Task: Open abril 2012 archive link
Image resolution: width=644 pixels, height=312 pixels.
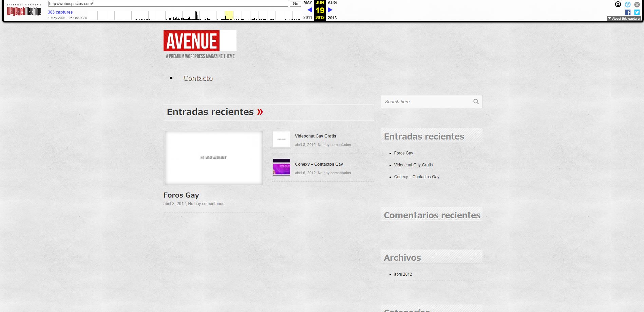Action: coord(403,274)
